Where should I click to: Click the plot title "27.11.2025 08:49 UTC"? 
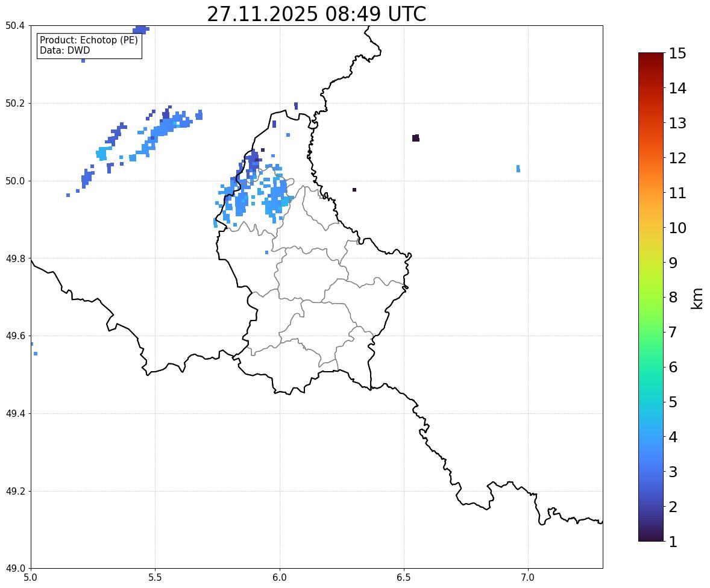[316, 14]
